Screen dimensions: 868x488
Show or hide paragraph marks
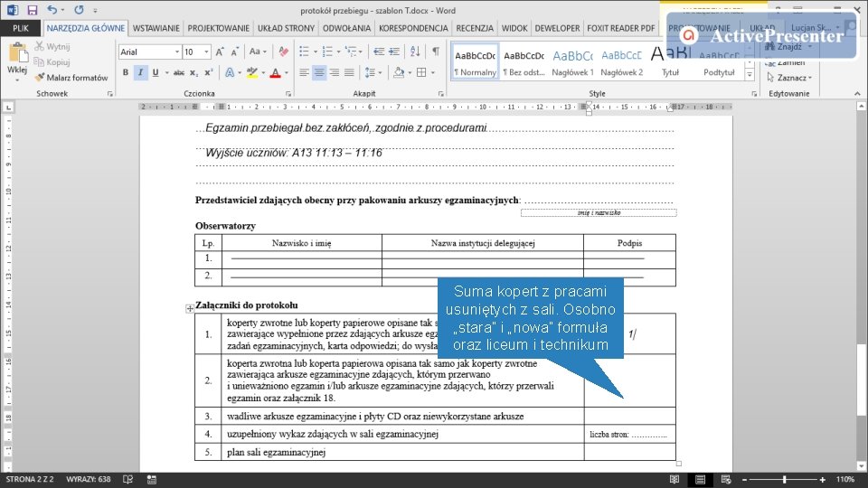pos(436,52)
